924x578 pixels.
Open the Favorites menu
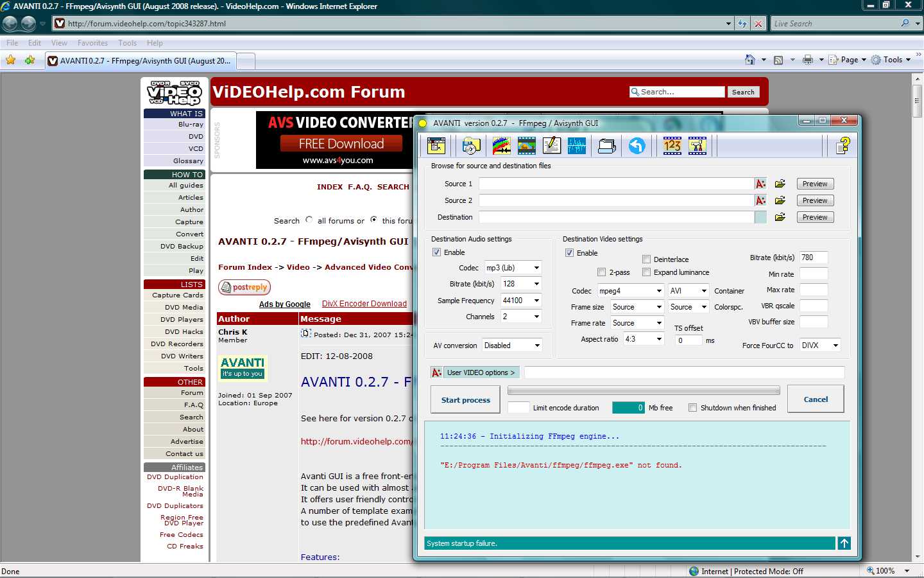[x=92, y=43]
